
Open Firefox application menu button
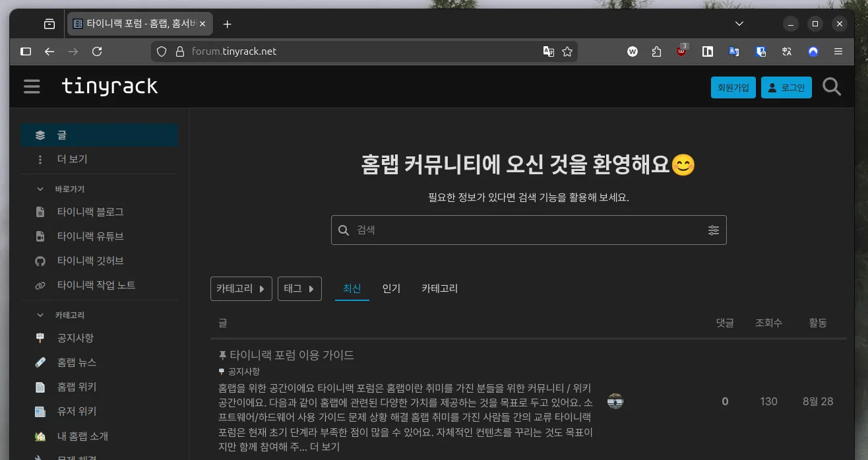pyautogui.click(x=838, y=51)
